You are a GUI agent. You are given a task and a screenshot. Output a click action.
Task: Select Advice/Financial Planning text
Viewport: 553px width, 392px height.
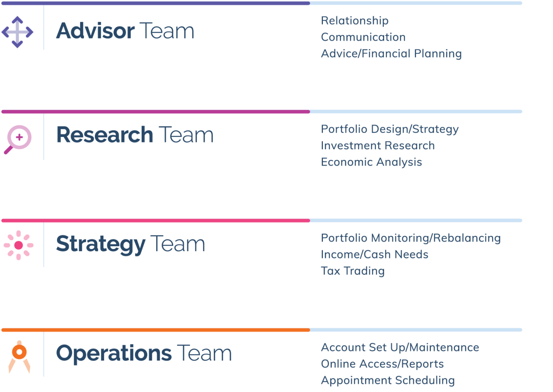click(x=391, y=54)
